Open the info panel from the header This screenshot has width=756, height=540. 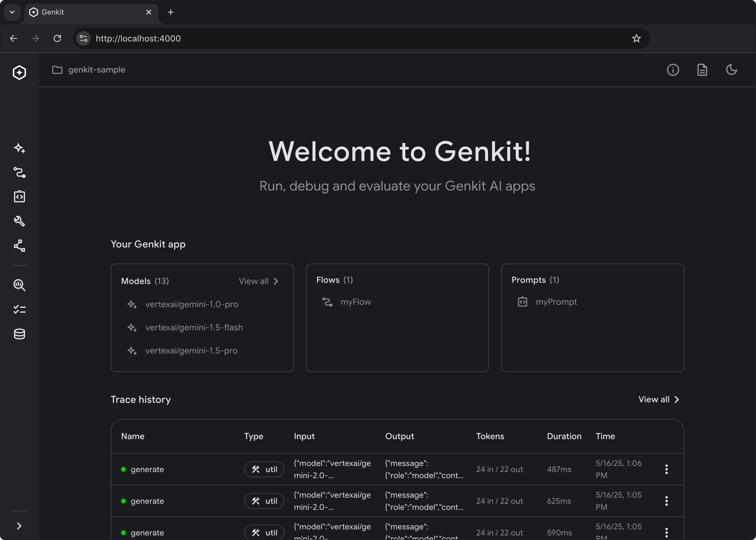(x=672, y=69)
